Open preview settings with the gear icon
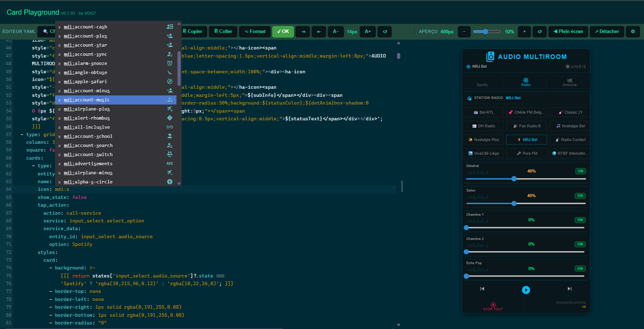 (x=633, y=32)
